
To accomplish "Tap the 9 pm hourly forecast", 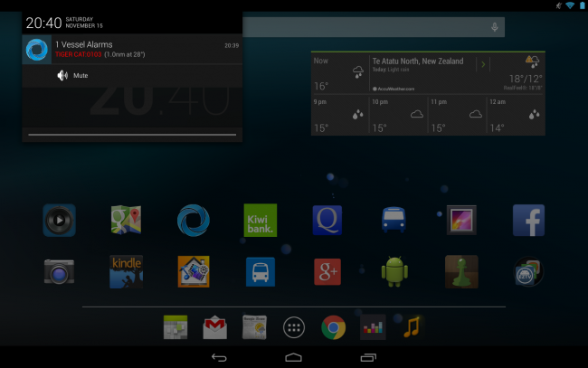I will pos(340,115).
